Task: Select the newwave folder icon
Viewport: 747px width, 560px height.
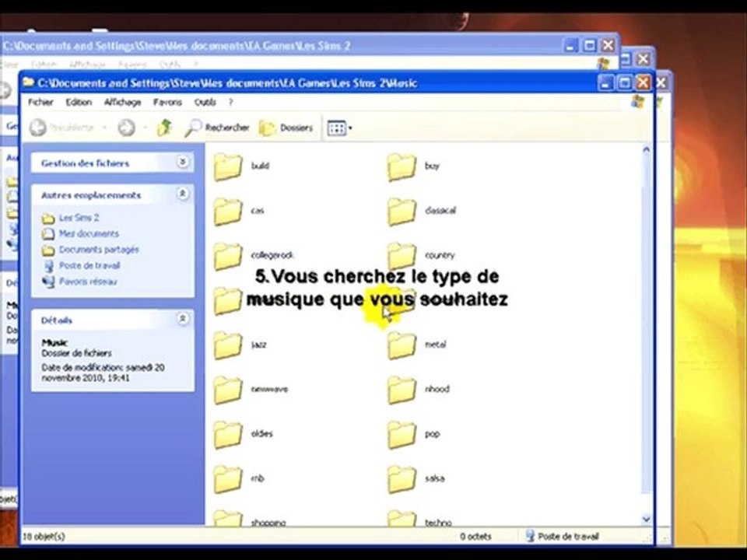Action: tap(227, 390)
